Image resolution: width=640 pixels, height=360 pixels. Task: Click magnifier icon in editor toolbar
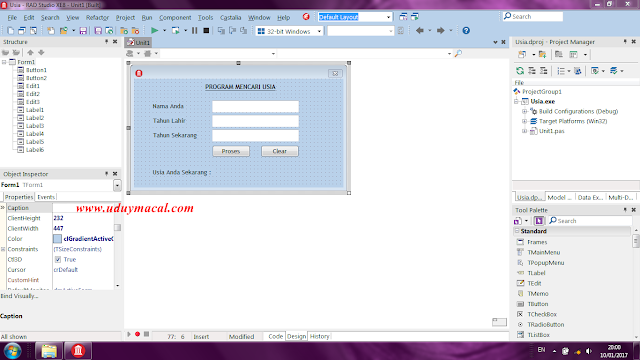point(458,53)
